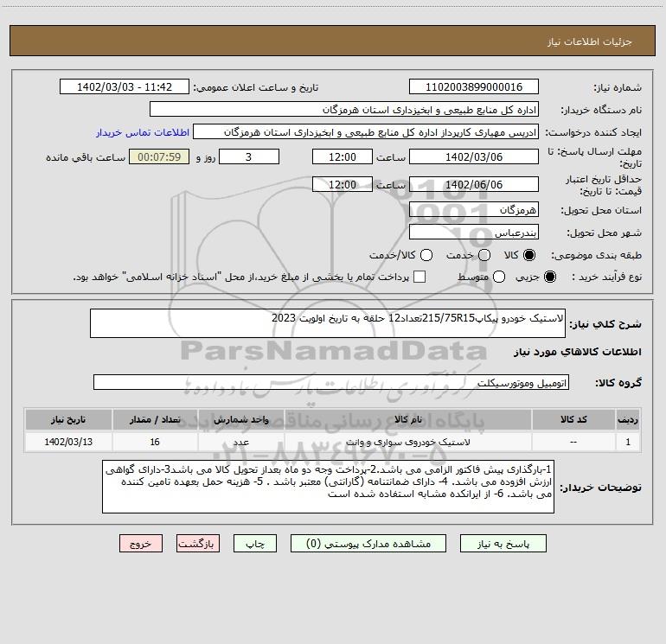Viewport: 666px width, 644px height.
Task: Click the تعداد / مقدار column header
Action: (155, 419)
